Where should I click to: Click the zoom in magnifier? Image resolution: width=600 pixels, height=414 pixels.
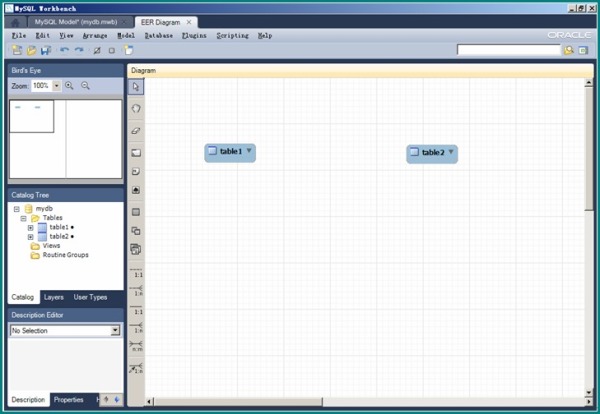coord(69,86)
